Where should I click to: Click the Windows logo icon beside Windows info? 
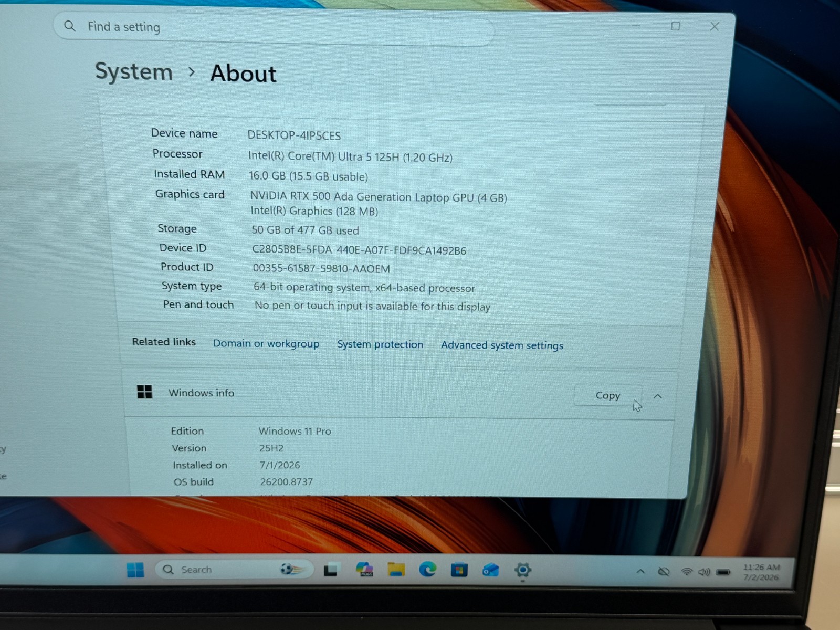(x=144, y=392)
